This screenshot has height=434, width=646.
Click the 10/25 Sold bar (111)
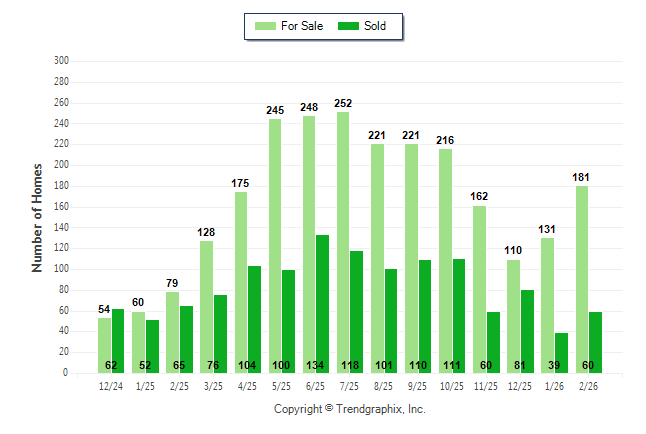(x=459, y=315)
